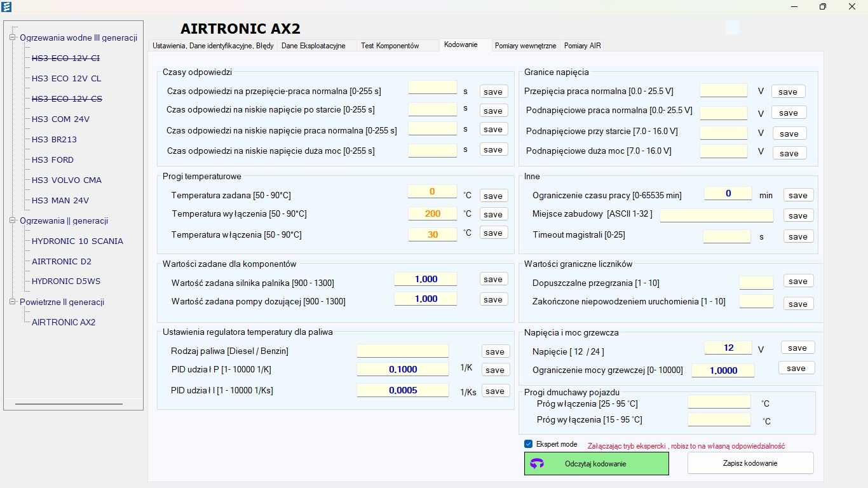Open the Pomiary AIR tab
The image size is (868, 488).
pos(582,46)
